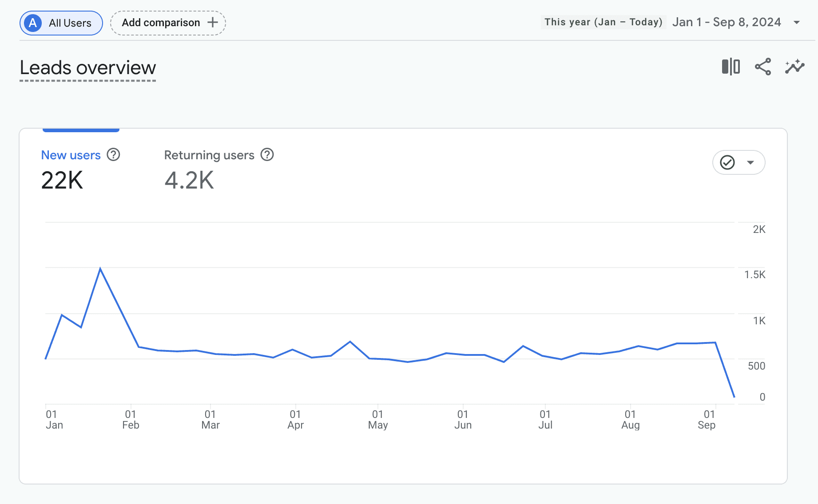Open the Insights sparkle icon
The height and width of the screenshot is (504, 818).
tap(795, 67)
